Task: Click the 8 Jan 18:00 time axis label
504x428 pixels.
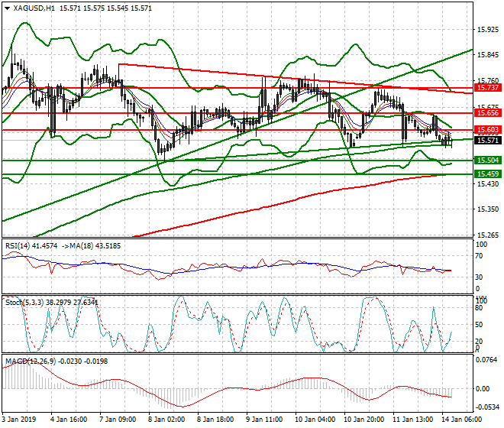Action: [x=215, y=420]
